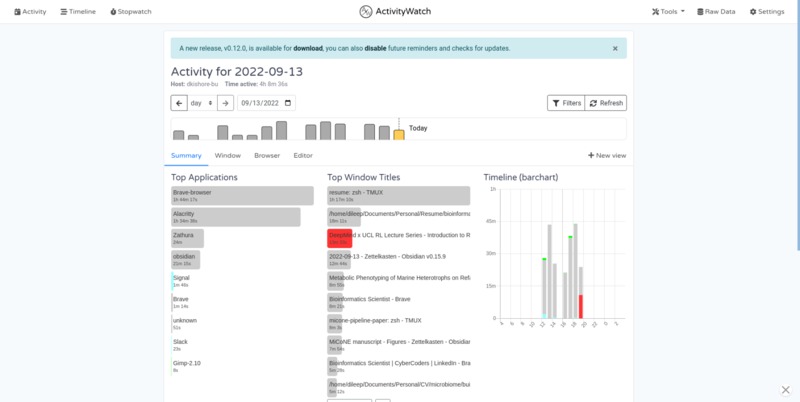The height and width of the screenshot is (402, 800).
Task: Select Gimp-2.10 entry in Top Applications
Action: click(186, 366)
